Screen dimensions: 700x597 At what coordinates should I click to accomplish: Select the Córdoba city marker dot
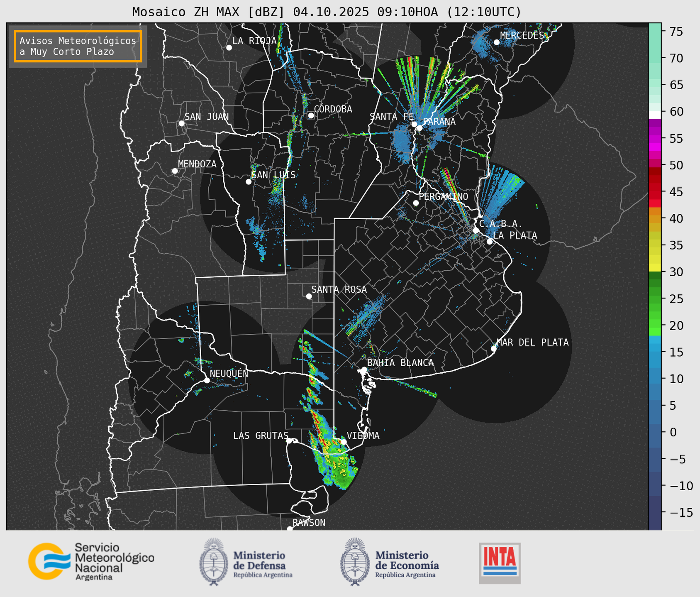pos(311,115)
